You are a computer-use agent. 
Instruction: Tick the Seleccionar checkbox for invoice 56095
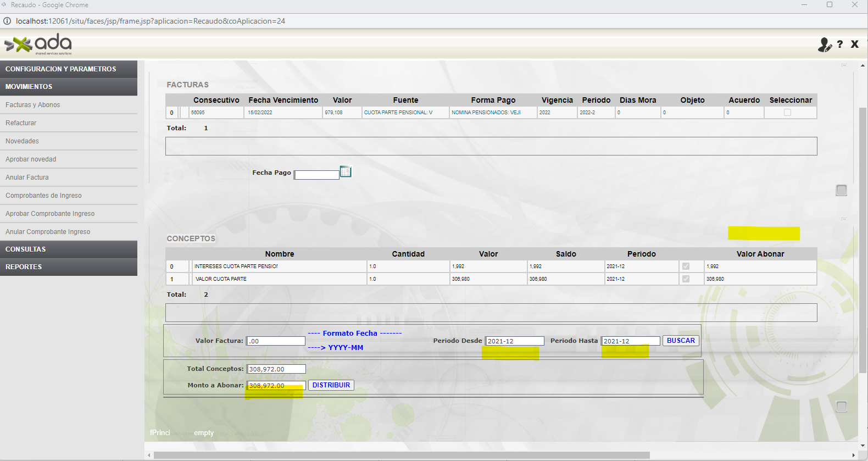coord(787,113)
